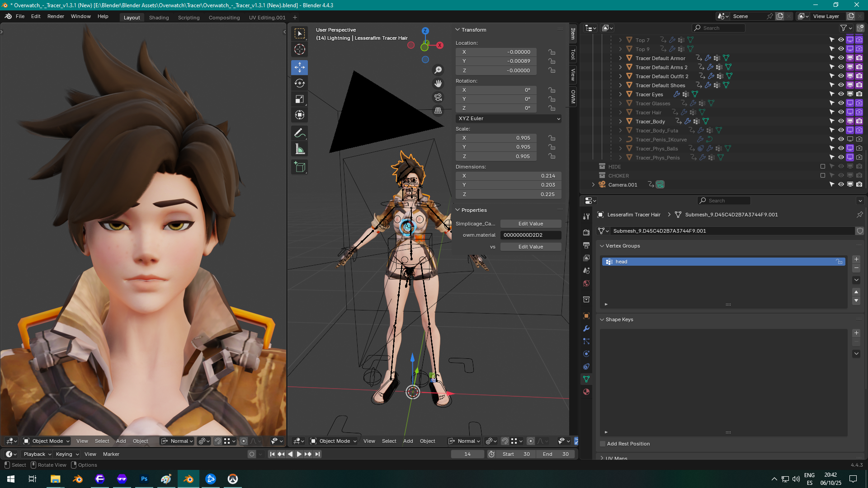Hide Tracer Hair in viewport
This screenshot has height=488, width=868.
841,112
